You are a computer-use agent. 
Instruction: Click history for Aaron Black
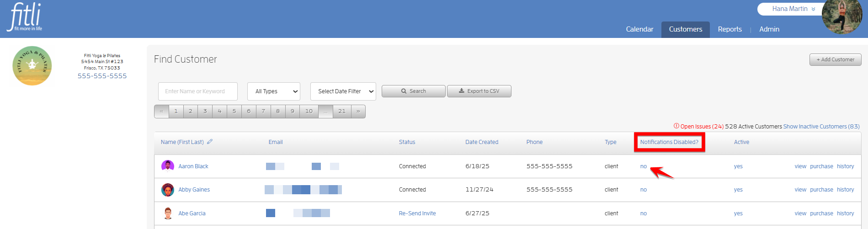point(846,166)
